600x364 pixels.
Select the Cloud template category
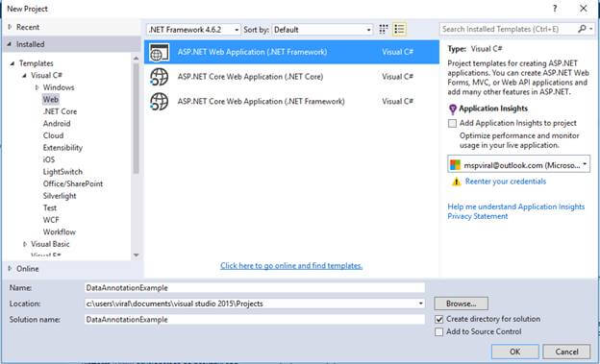(53, 135)
